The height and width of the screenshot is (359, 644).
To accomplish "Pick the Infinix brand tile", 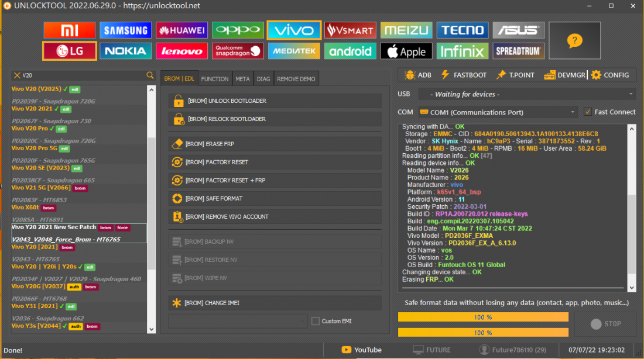I will coord(463,51).
